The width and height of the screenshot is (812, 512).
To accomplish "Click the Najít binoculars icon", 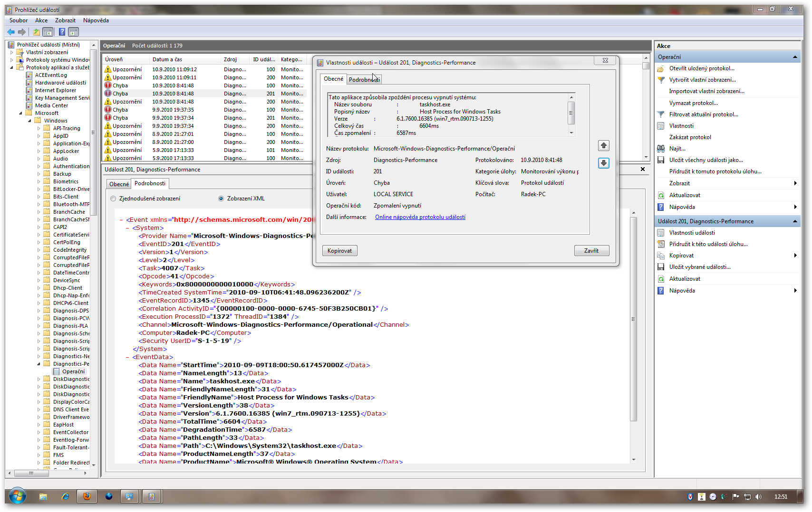I will pyautogui.click(x=661, y=149).
